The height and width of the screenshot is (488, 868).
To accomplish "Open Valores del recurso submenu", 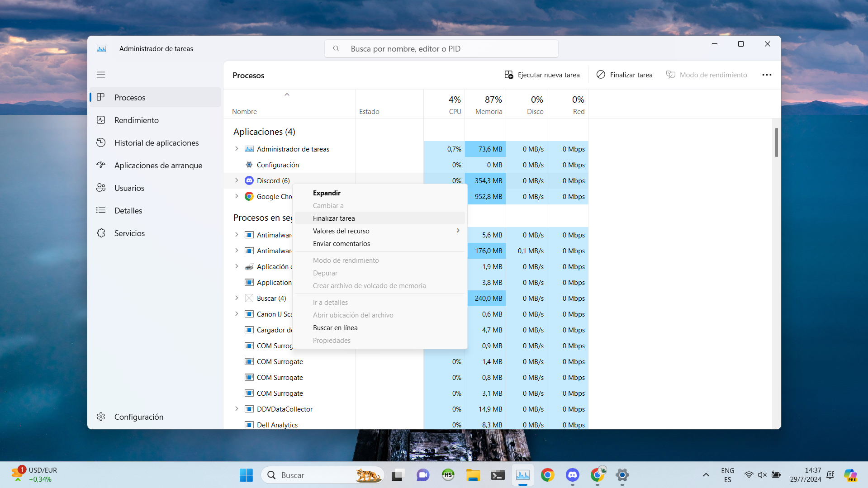I will pos(380,231).
